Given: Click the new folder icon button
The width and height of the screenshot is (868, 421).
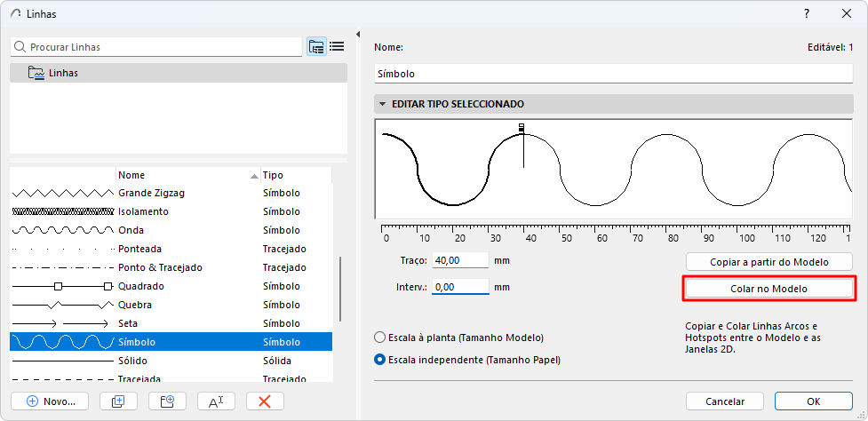Looking at the screenshot, I should (167, 401).
